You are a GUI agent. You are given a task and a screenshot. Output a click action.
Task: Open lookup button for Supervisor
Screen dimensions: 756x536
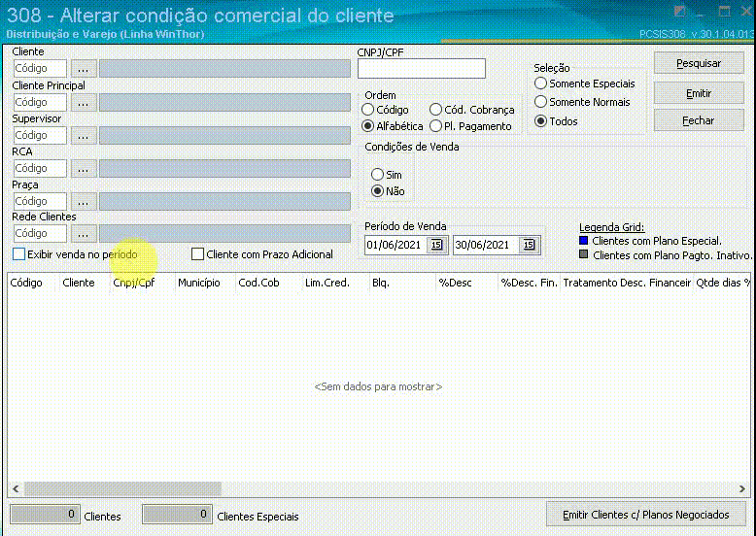84,136
